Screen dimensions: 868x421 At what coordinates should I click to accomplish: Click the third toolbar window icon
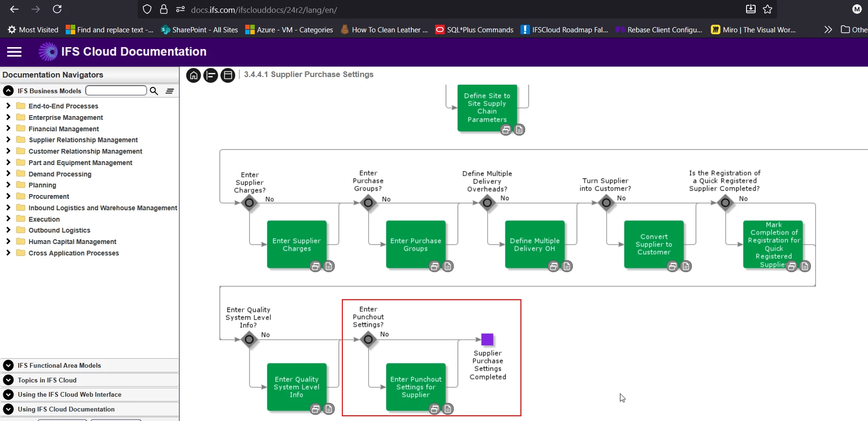[228, 75]
